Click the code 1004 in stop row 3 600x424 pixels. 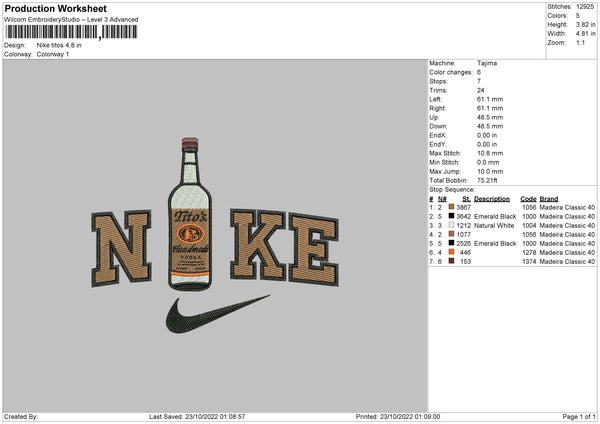529,226
